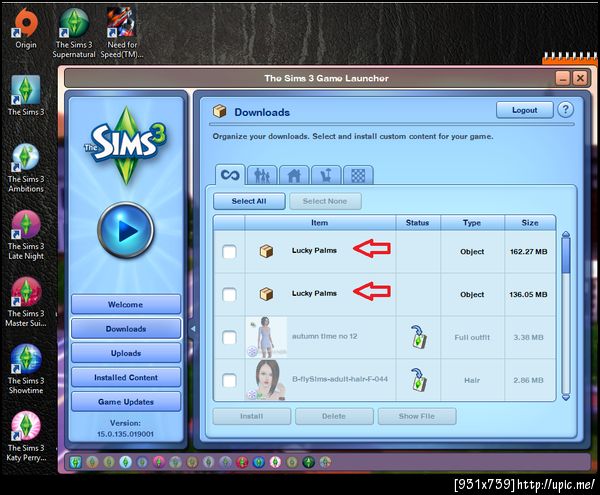Click the Downloads box icon in header

tap(220, 111)
